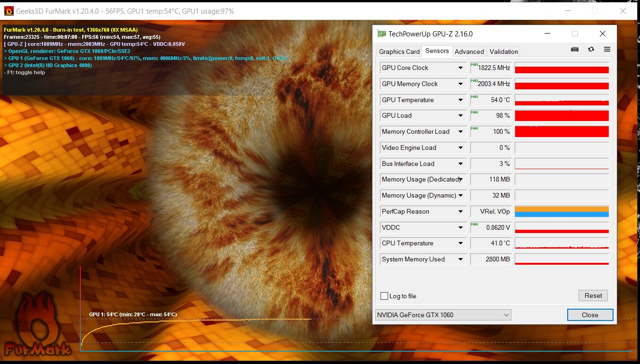Click the GPU Load red graph
Screen dimensions: 640x364
(x=562, y=115)
